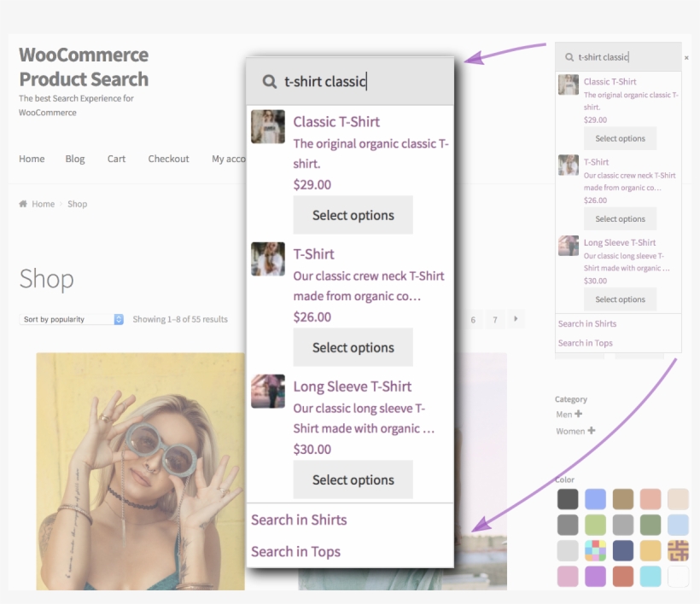This screenshot has height=604, width=700.
Task: Filter by the cyan color swatch
Action: (x=650, y=577)
